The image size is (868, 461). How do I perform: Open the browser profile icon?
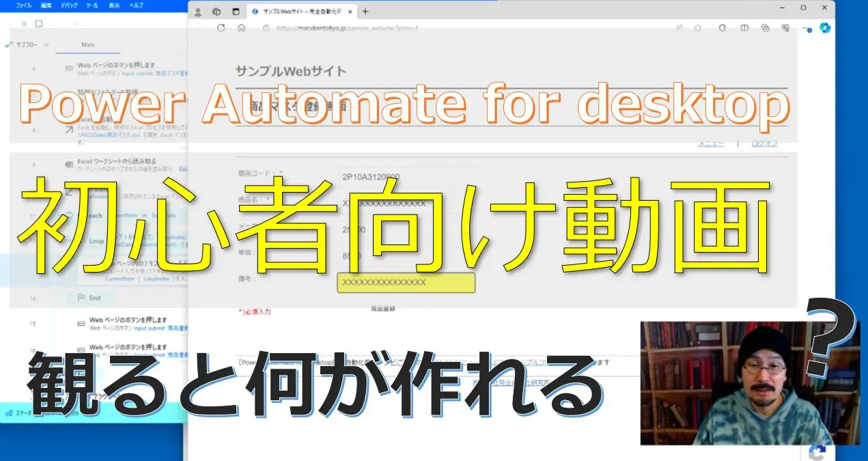(199, 12)
